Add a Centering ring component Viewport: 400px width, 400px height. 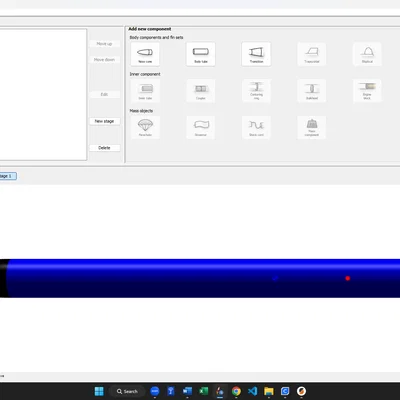click(256, 91)
